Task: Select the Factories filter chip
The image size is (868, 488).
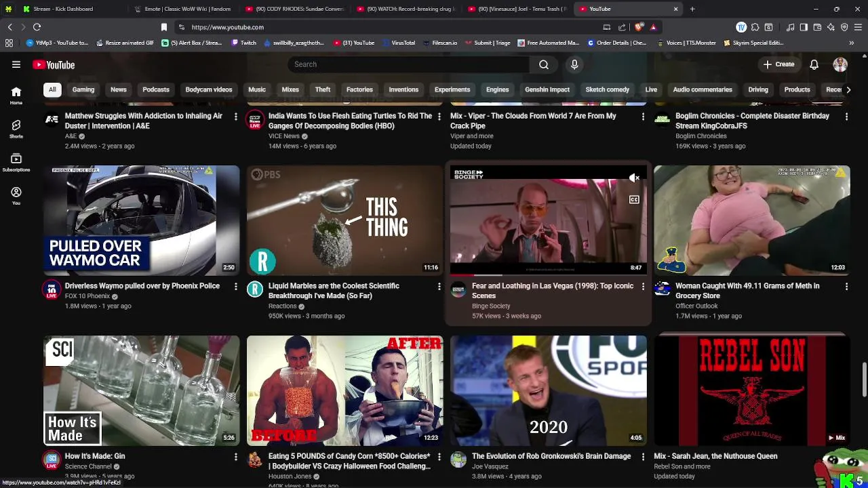Action: click(359, 89)
